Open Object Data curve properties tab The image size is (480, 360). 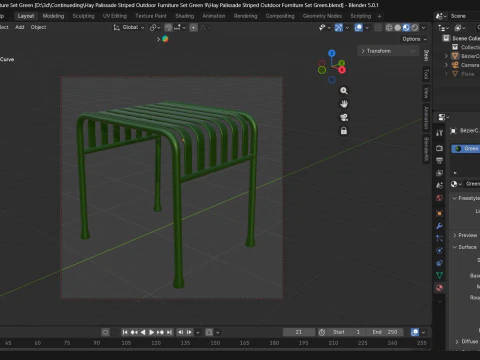pyautogui.click(x=439, y=275)
